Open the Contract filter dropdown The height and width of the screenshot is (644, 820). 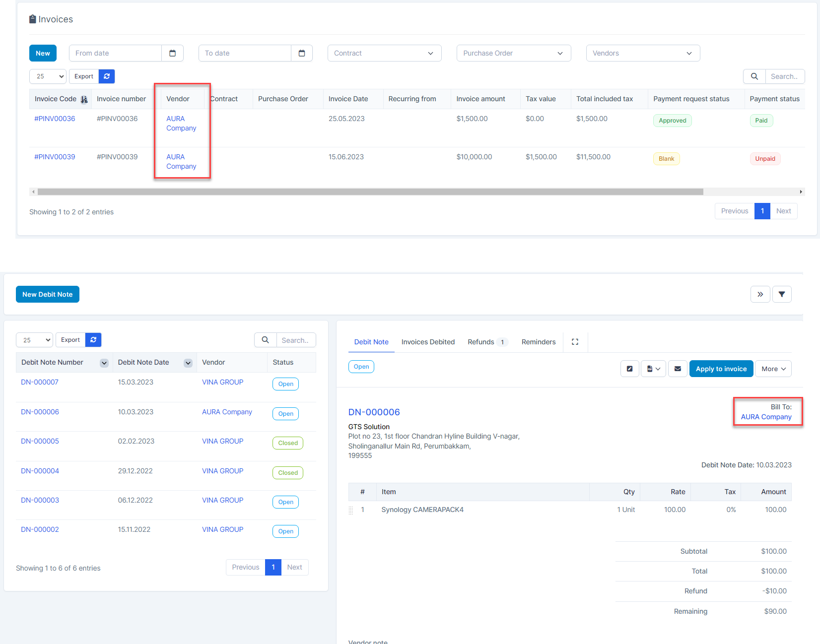click(384, 53)
